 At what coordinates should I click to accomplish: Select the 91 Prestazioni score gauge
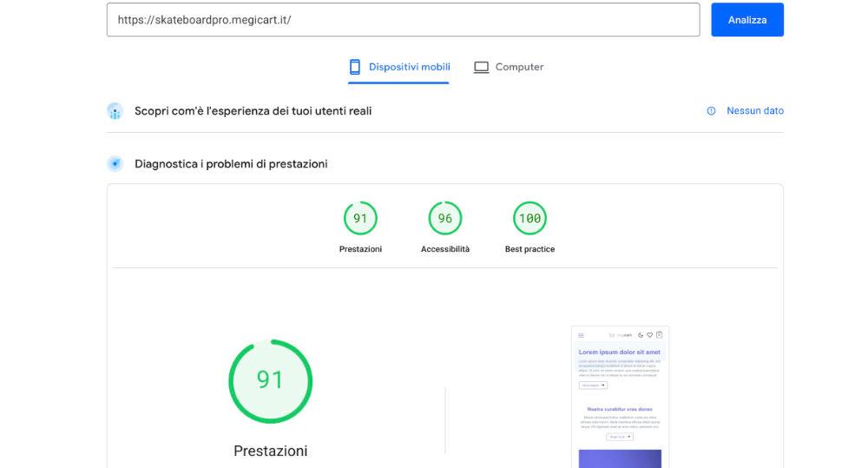[360, 218]
